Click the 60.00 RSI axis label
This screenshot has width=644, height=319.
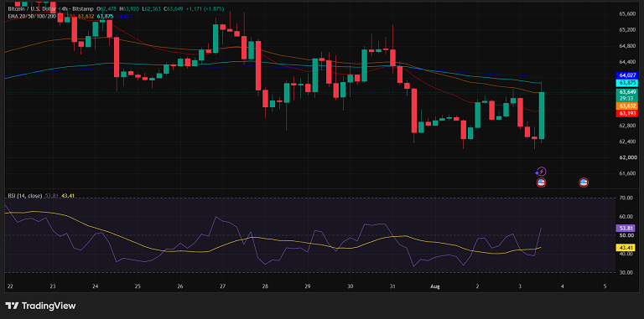pyautogui.click(x=626, y=217)
